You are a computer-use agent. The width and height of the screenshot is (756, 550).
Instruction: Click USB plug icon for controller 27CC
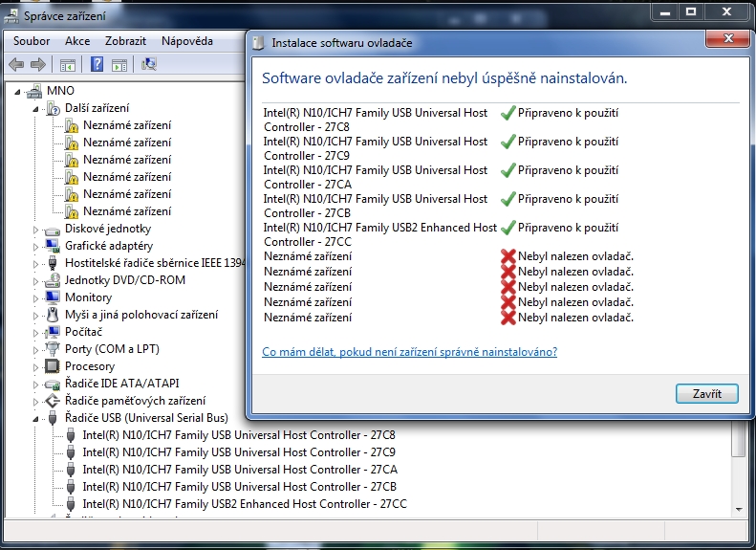(x=71, y=504)
